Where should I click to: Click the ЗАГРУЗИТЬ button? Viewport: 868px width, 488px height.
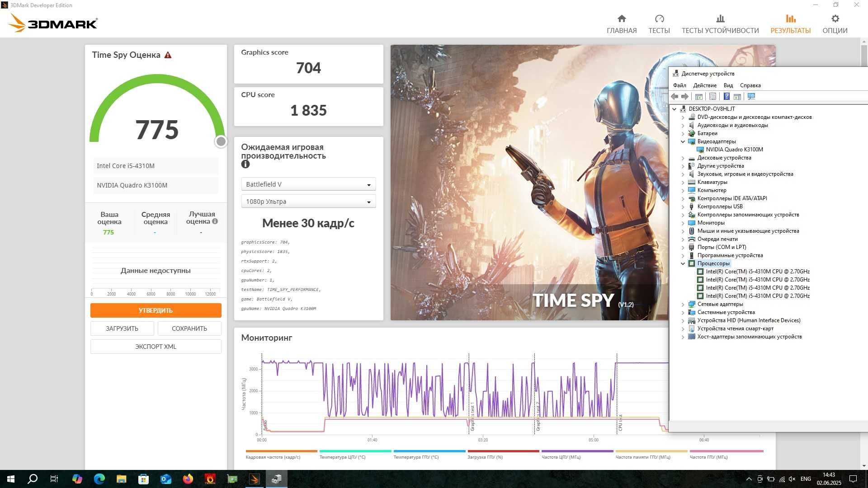122,328
